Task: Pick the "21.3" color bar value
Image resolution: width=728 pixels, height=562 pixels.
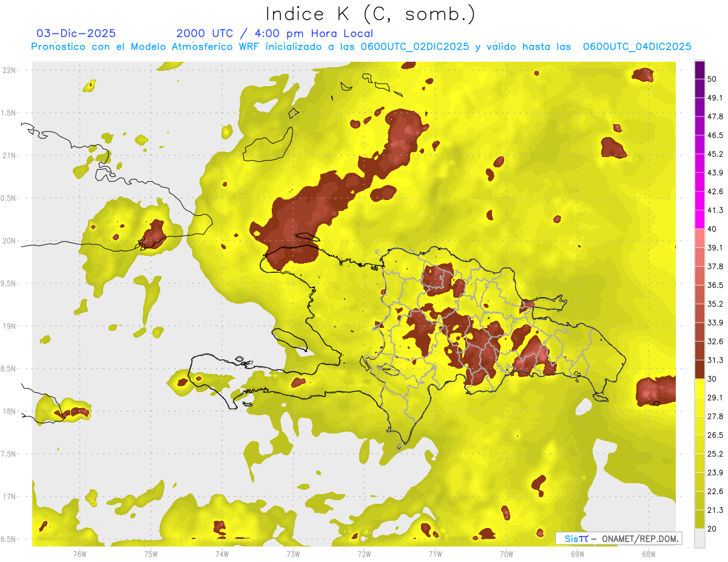Action: coord(715,510)
